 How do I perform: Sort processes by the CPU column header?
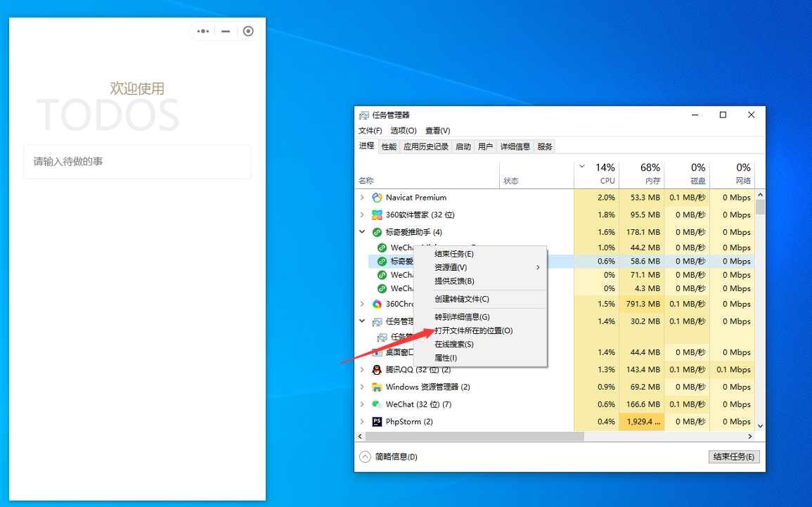coord(596,174)
